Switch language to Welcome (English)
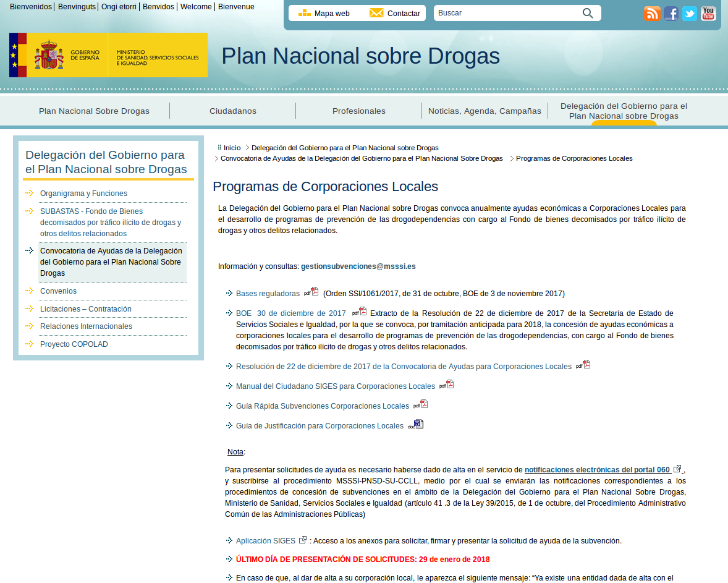 click(196, 7)
